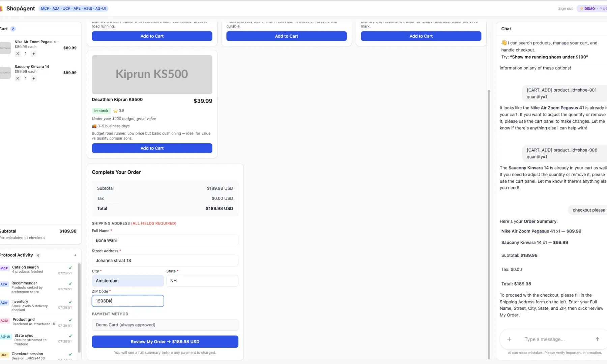Click the Street Address field
The width and height of the screenshot is (607, 364).
click(x=165, y=261)
